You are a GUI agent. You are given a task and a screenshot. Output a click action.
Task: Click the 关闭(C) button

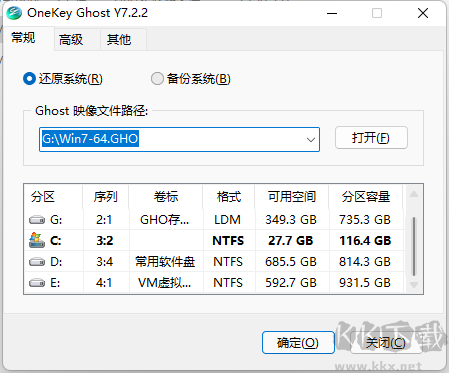[x=386, y=342]
